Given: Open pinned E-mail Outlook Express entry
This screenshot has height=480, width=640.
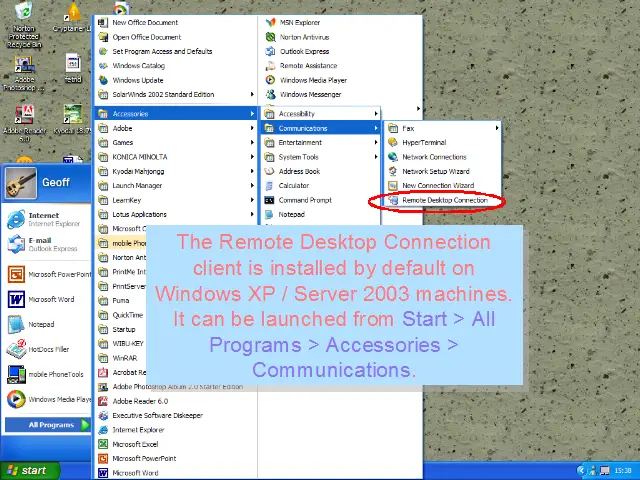Looking at the screenshot, I should pyautogui.click(x=47, y=244).
